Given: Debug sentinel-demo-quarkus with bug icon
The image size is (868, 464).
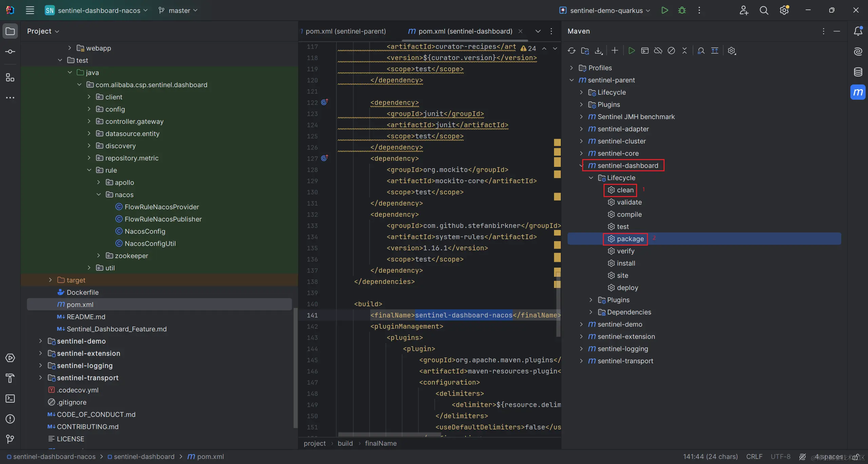Looking at the screenshot, I should pyautogui.click(x=682, y=10).
